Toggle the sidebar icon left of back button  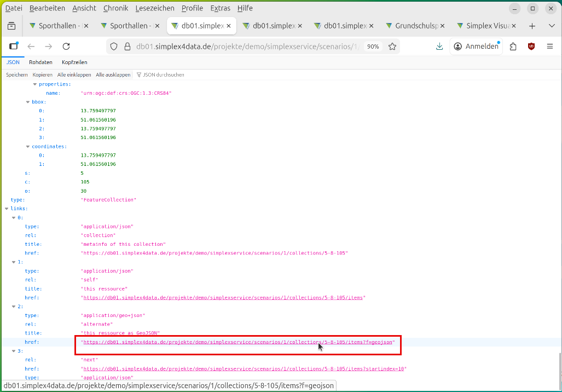14,47
